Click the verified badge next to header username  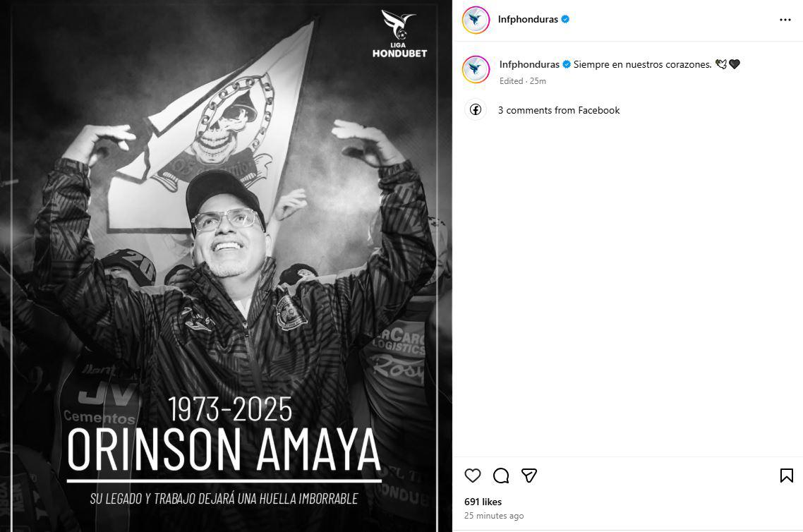(x=564, y=19)
